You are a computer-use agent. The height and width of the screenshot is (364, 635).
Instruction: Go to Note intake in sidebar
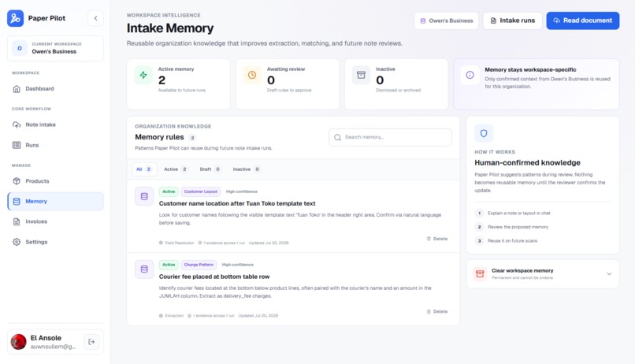(55, 124)
